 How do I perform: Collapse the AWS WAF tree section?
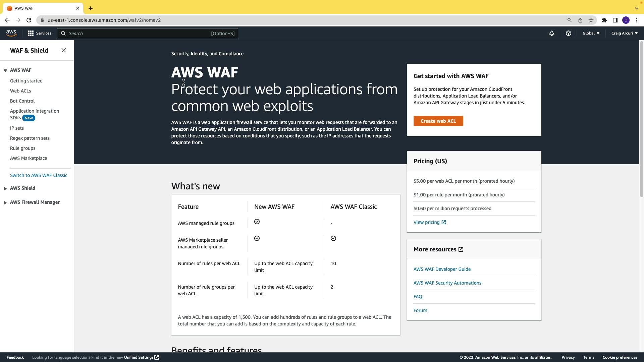point(5,70)
